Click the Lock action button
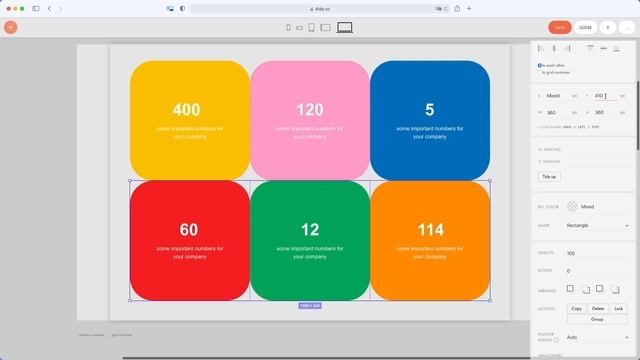 point(618,309)
